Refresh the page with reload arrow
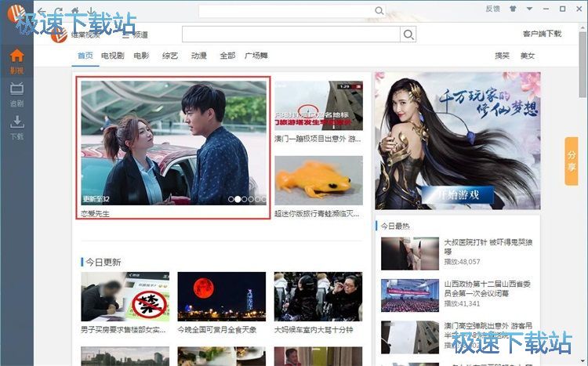 pos(58,11)
